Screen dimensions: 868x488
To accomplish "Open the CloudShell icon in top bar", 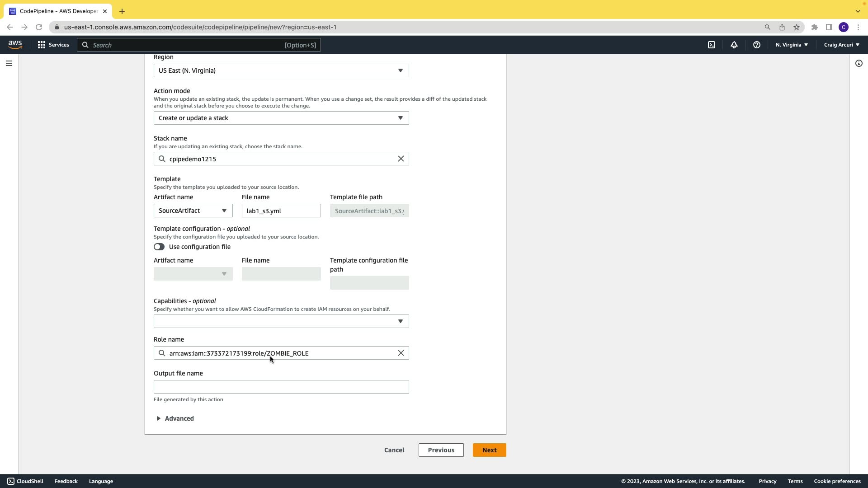I will (x=711, y=45).
